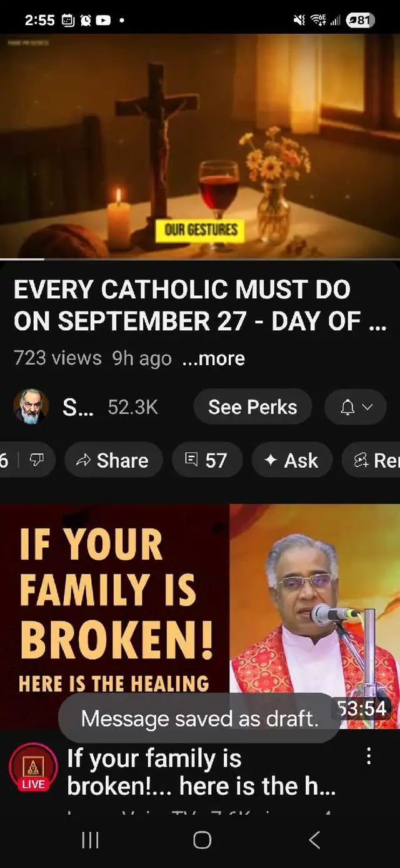
Task: Go back with the Android back arrow
Action: [x=314, y=840]
